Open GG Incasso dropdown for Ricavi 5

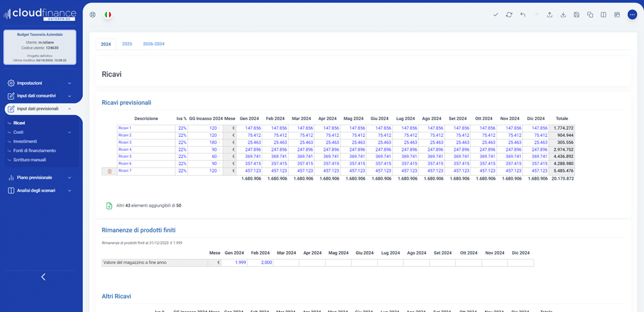pyautogui.click(x=219, y=157)
